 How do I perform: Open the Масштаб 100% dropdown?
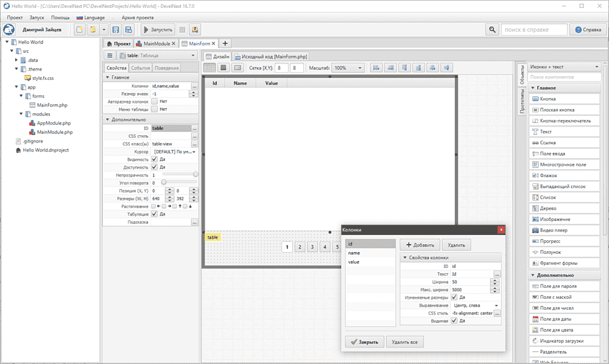tap(348, 68)
